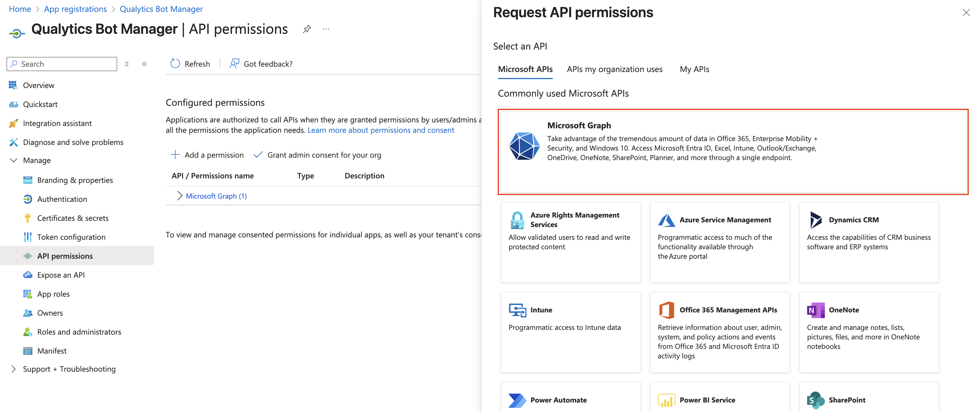Go to App registrations breadcrumb
Image resolution: width=980 pixels, height=412 pixels.
75,9
